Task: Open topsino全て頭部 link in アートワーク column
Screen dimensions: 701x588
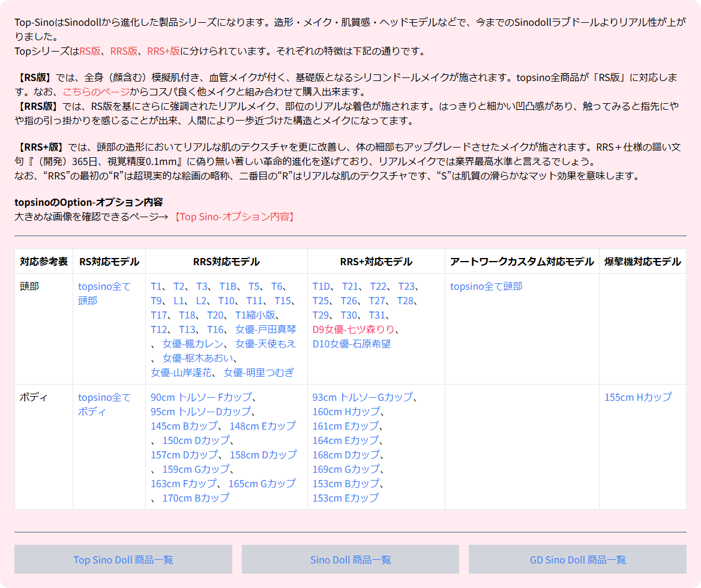Action: point(486,286)
